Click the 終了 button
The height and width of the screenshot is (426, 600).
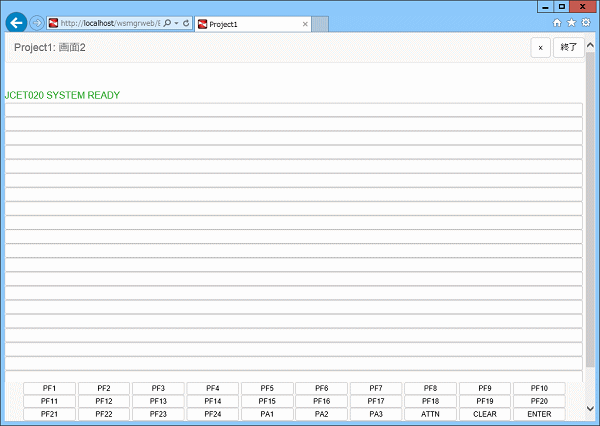(568, 47)
